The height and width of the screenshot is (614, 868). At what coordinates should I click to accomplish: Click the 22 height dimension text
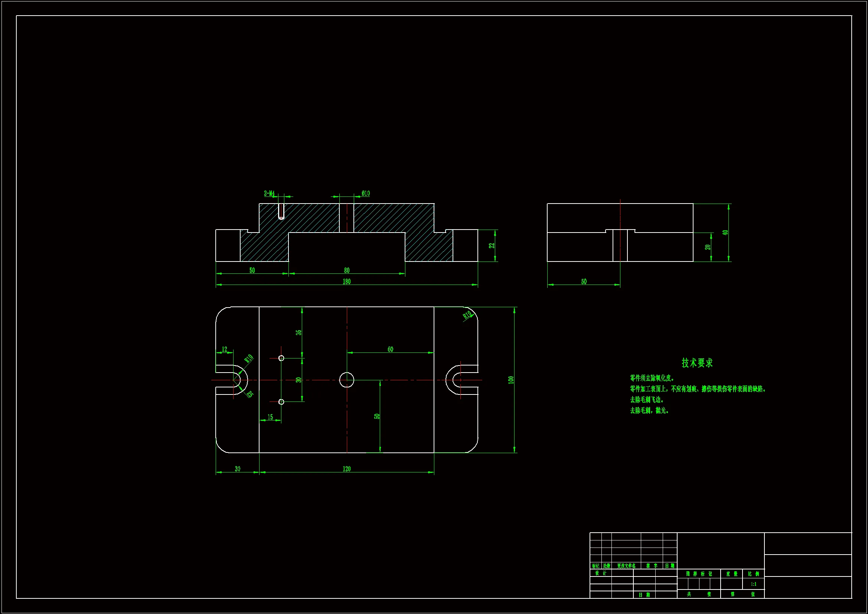[x=492, y=246]
